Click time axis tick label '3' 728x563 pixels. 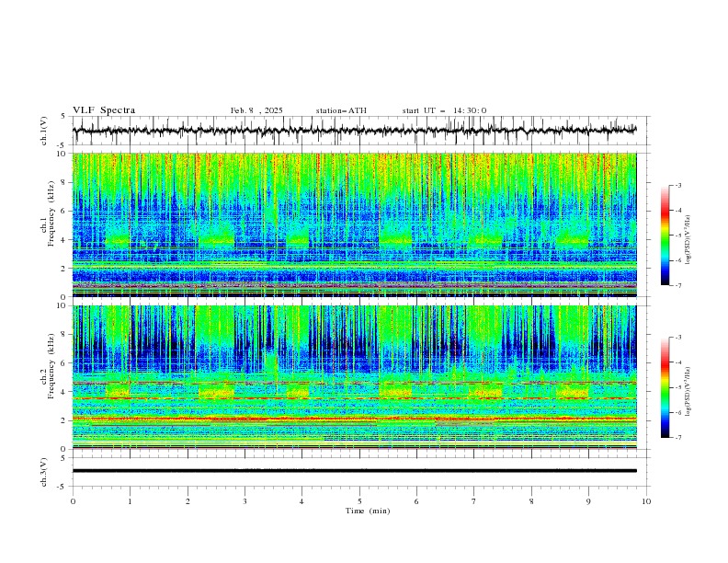point(245,501)
